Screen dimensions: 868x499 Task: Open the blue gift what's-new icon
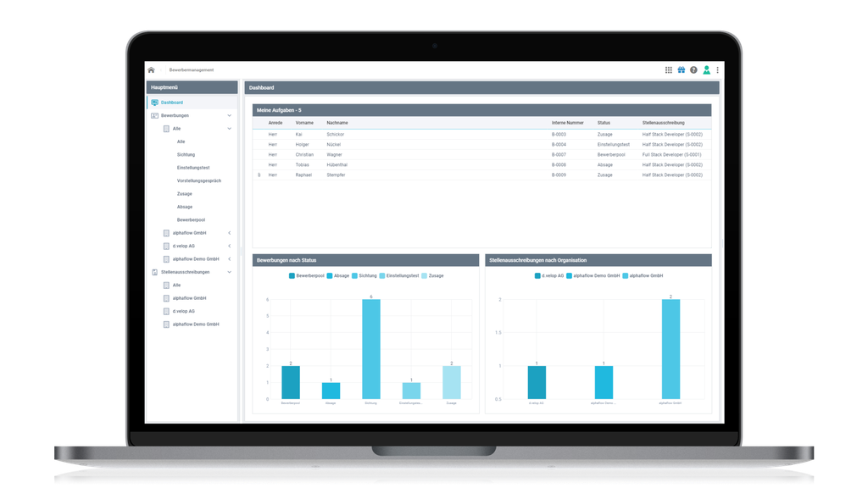pyautogui.click(x=682, y=70)
